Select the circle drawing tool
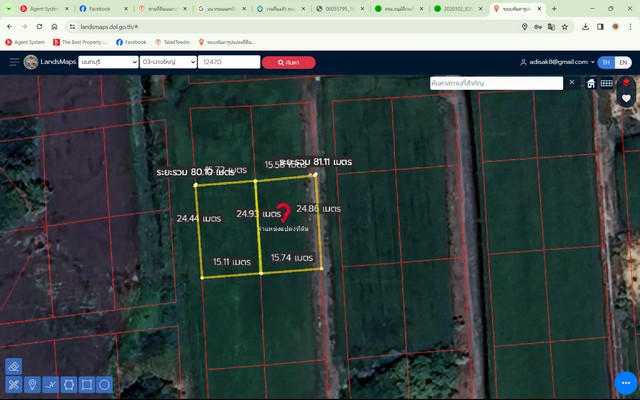Image resolution: width=640 pixels, height=400 pixels. [x=104, y=384]
